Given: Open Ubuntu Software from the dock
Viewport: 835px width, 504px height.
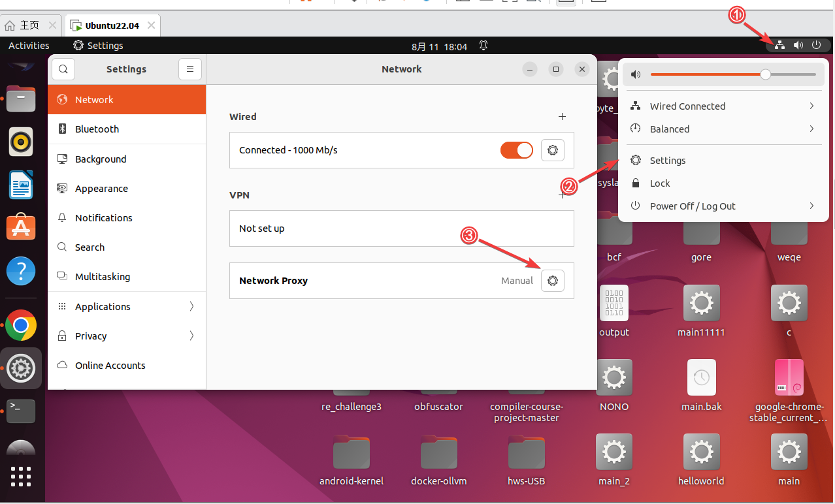Looking at the screenshot, I should [21, 228].
